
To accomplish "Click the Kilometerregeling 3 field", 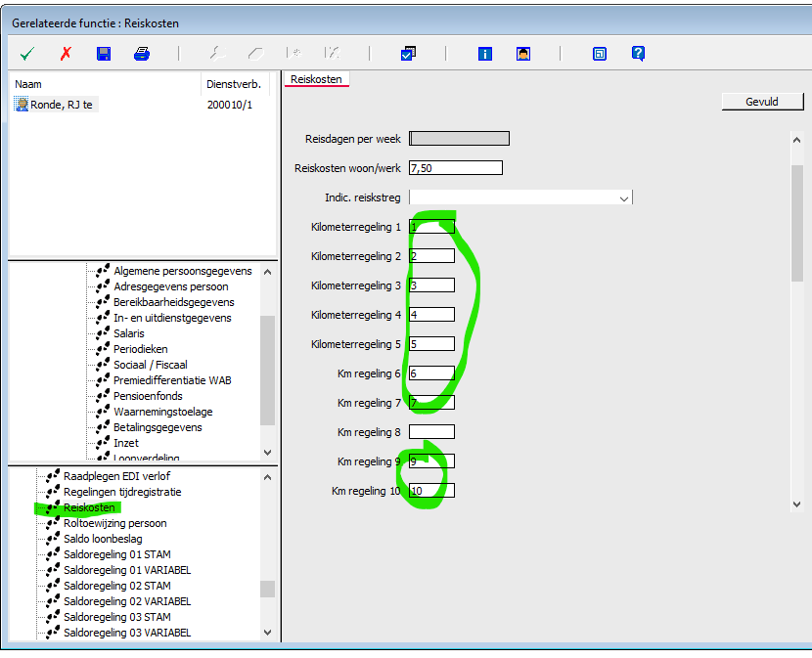I will click(x=431, y=285).
